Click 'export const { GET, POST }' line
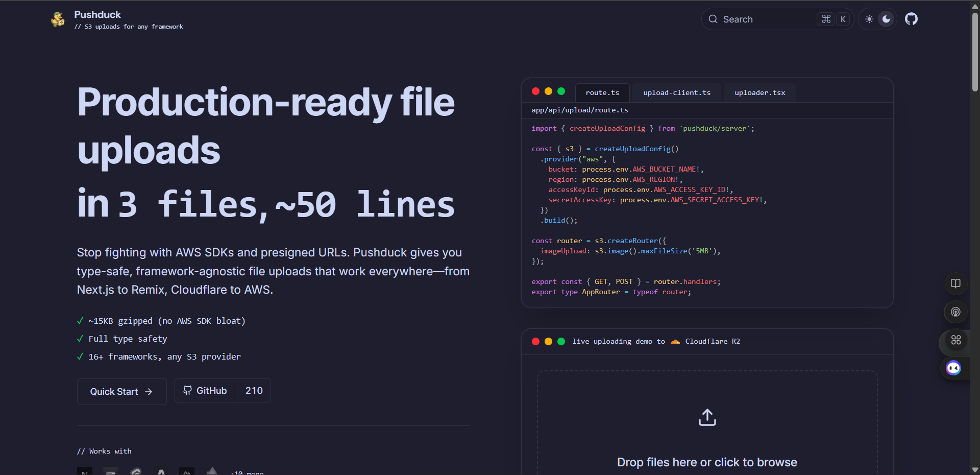This screenshot has width=980, height=475. click(626, 281)
